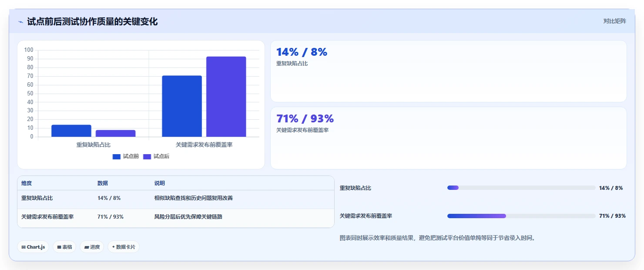Image resolution: width=644 pixels, height=270 pixels.
Task: Click the 试点前 bar for 关键需求发布前覆盖率
Action: pyautogui.click(x=182, y=106)
